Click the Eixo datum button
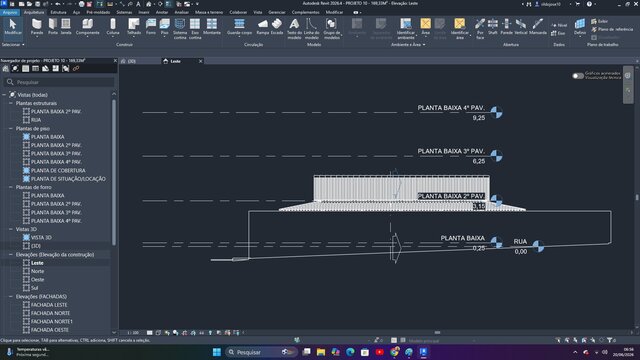 558,33
